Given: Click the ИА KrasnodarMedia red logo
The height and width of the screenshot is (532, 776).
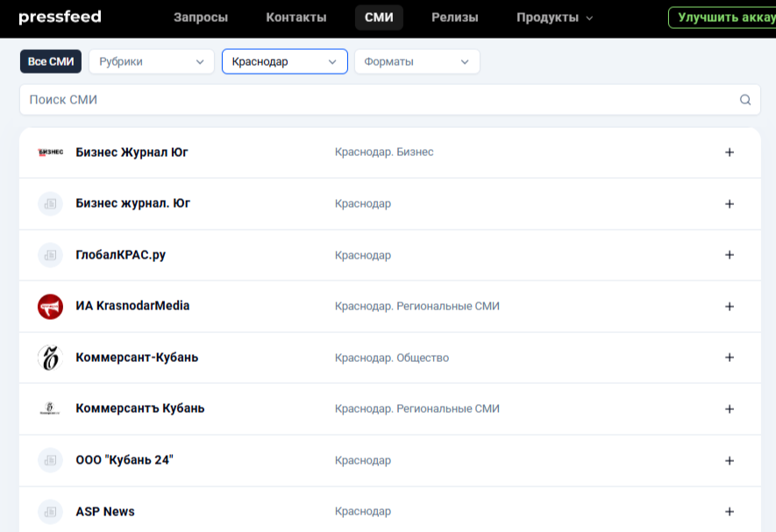Looking at the screenshot, I should point(51,307).
